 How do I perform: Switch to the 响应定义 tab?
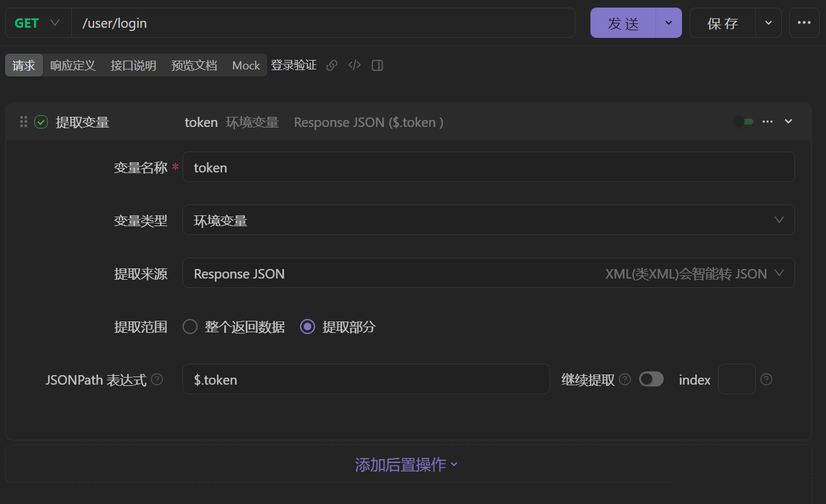click(x=73, y=65)
